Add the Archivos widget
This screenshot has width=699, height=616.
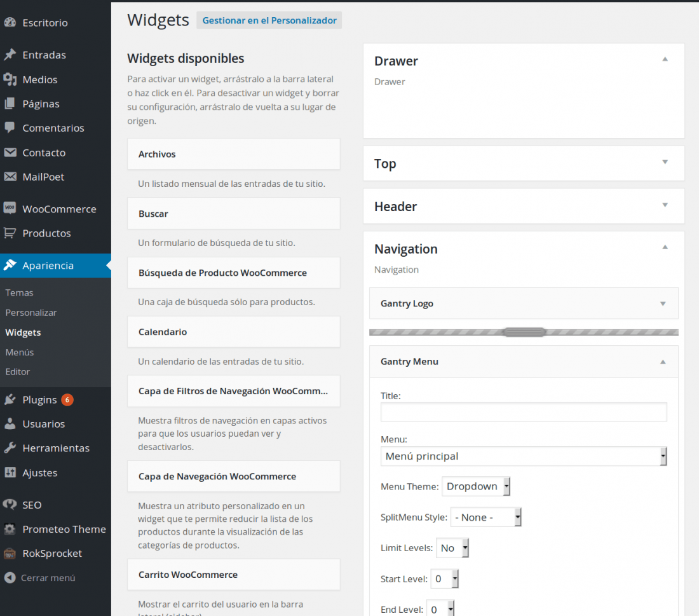tap(234, 154)
